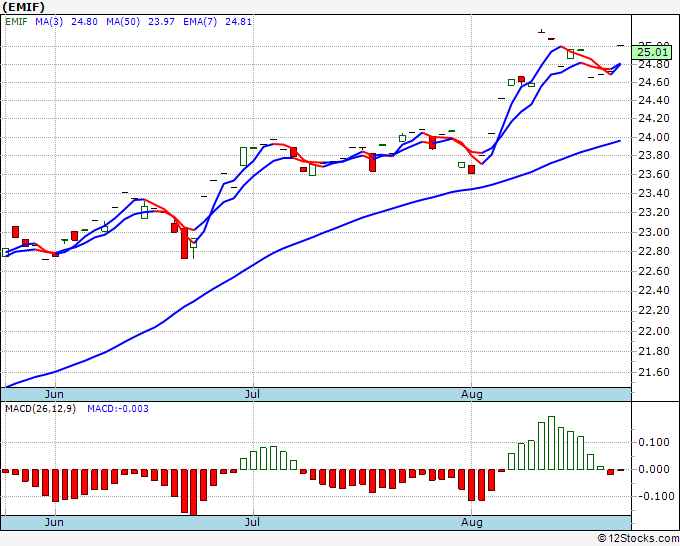Click the 22.80 price axis label
The image size is (680, 546).
click(654, 252)
